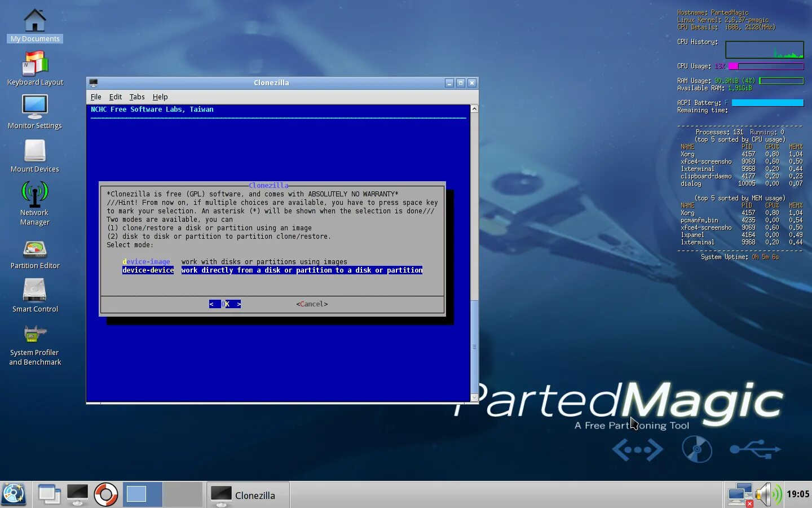
Task: Open the Tabs menu
Action: 137,97
